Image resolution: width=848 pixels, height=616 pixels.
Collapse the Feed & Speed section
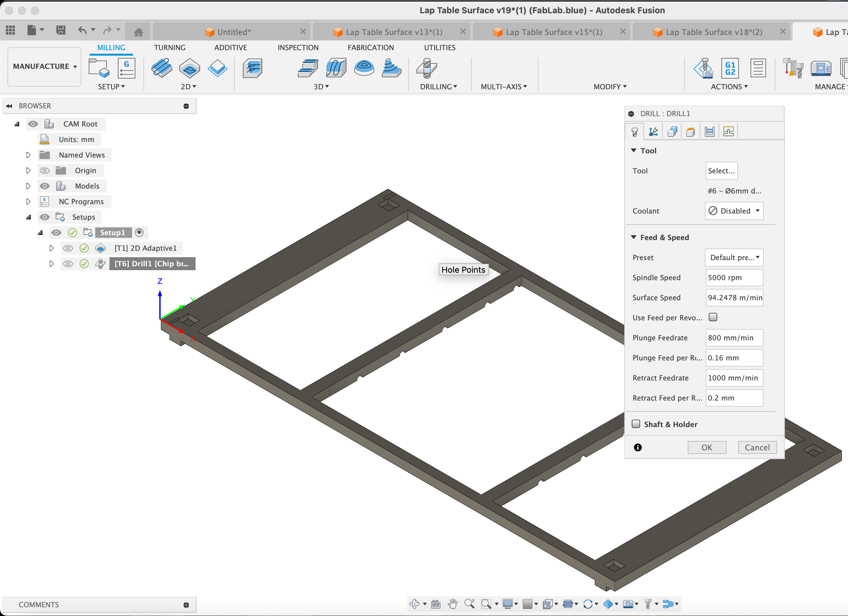[x=634, y=237]
